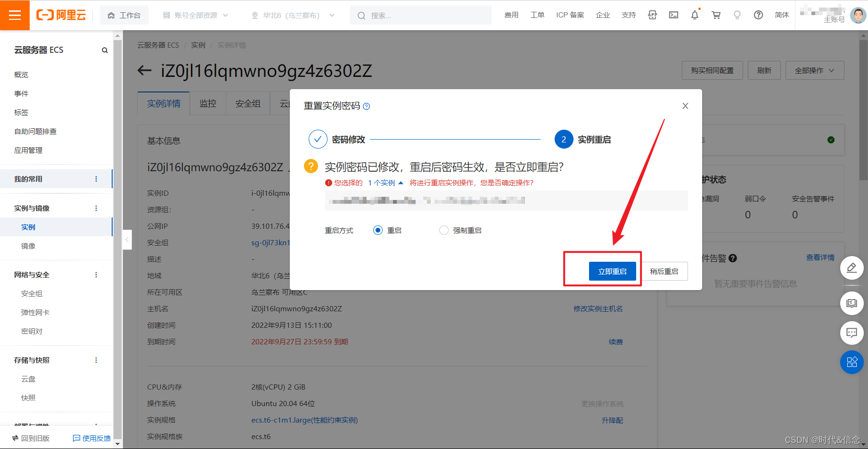Open 快照 in the sidebar
Viewport: 868px width, 449px height.
click(x=28, y=398)
